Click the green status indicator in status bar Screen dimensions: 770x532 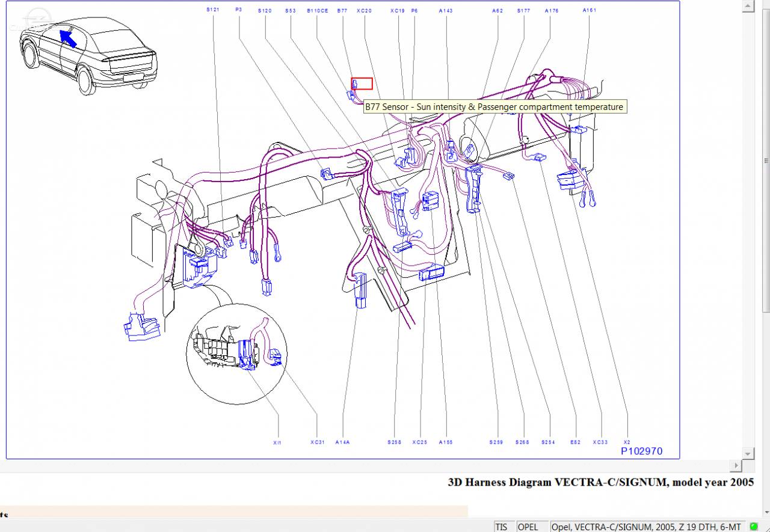click(753, 527)
